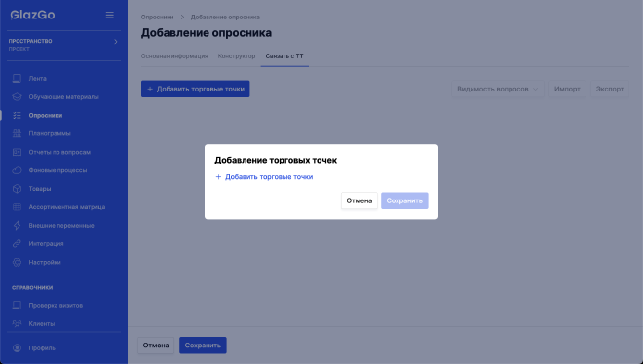The height and width of the screenshot is (364, 643).
Task: Open Внешние переменные in sidebar
Action: [61, 226]
